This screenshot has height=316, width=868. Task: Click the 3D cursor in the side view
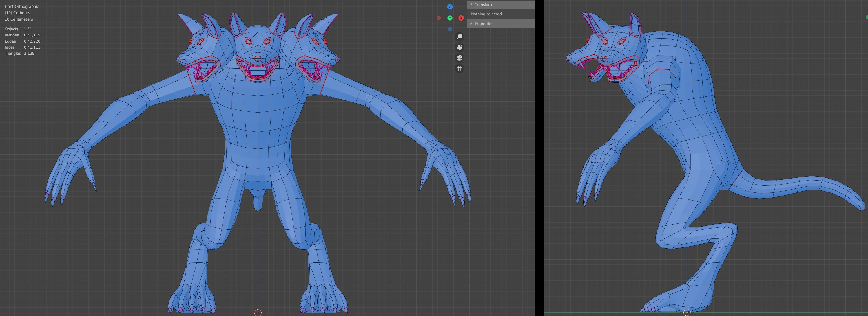[687, 313]
